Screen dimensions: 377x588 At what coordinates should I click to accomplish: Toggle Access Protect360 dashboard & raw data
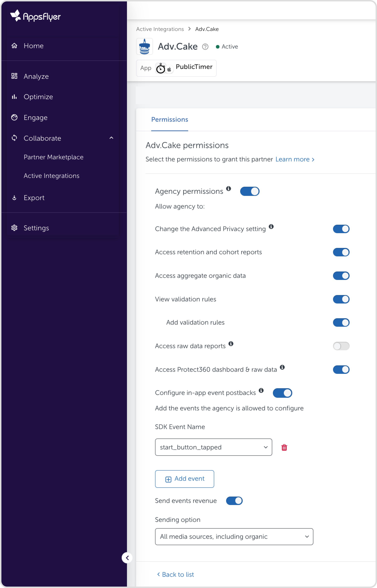341,370
